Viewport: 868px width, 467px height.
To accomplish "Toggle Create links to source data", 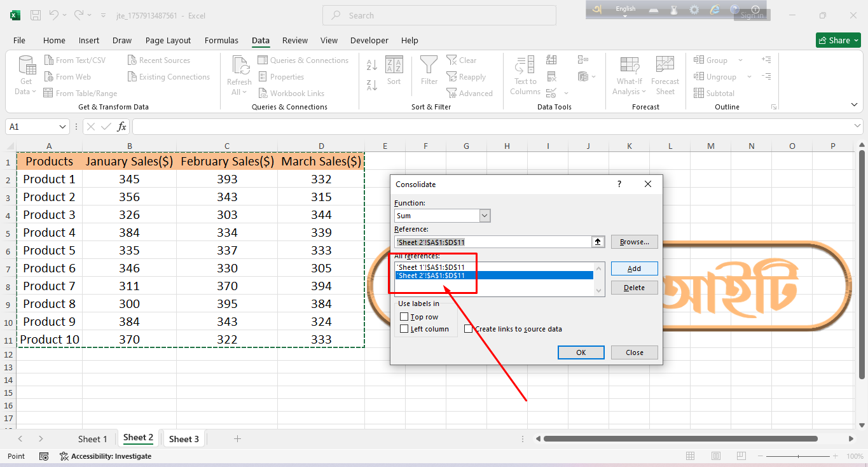I will [x=469, y=329].
